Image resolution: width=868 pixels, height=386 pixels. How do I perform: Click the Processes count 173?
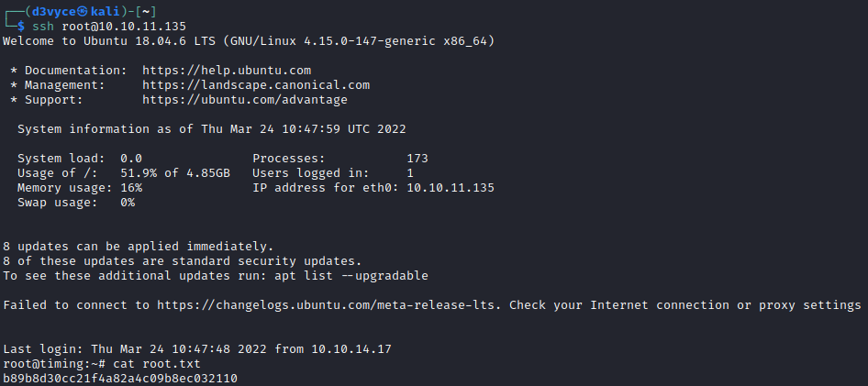tap(417, 159)
